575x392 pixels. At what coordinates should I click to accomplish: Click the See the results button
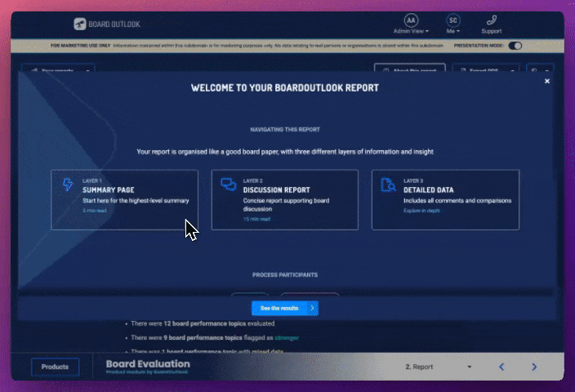285,309
